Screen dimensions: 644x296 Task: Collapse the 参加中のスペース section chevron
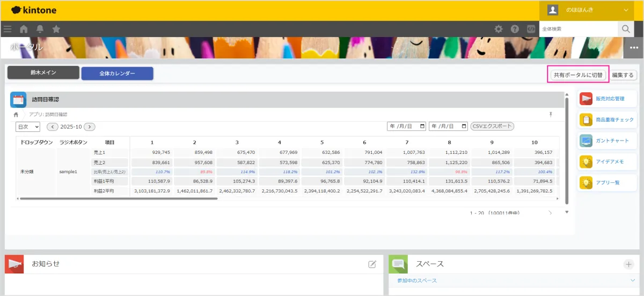(632, 280)
